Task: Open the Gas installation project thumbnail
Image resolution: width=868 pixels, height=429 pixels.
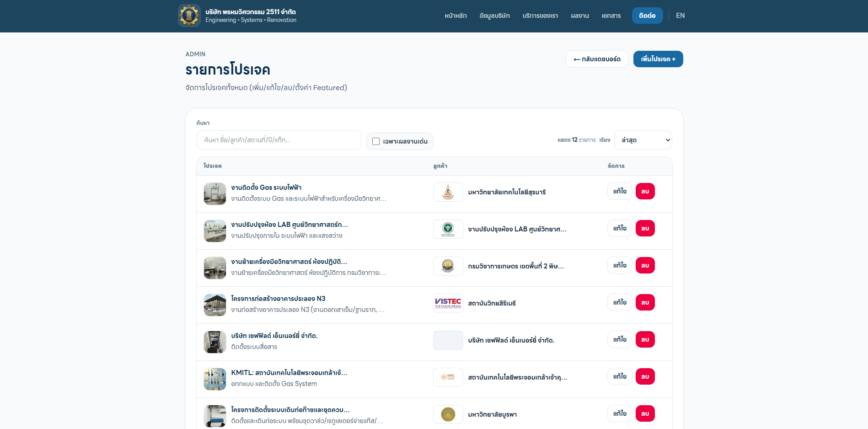Action: 214,193
